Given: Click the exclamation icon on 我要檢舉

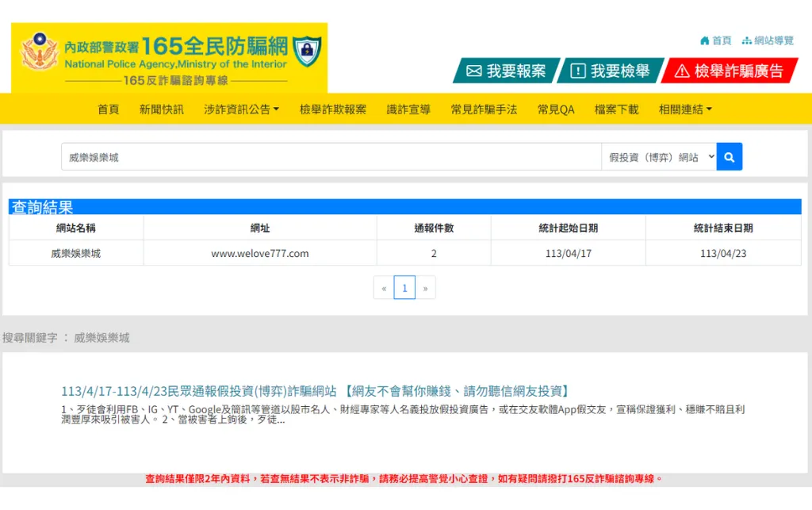Looking at the screenshot, I should [577, 71].
